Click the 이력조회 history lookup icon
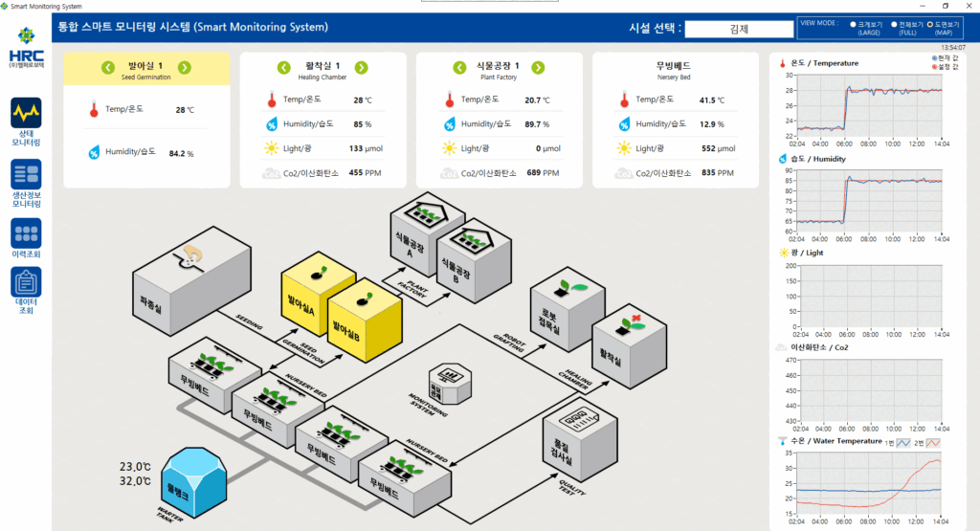The image size is (980, 531). (x=26, y=233)
